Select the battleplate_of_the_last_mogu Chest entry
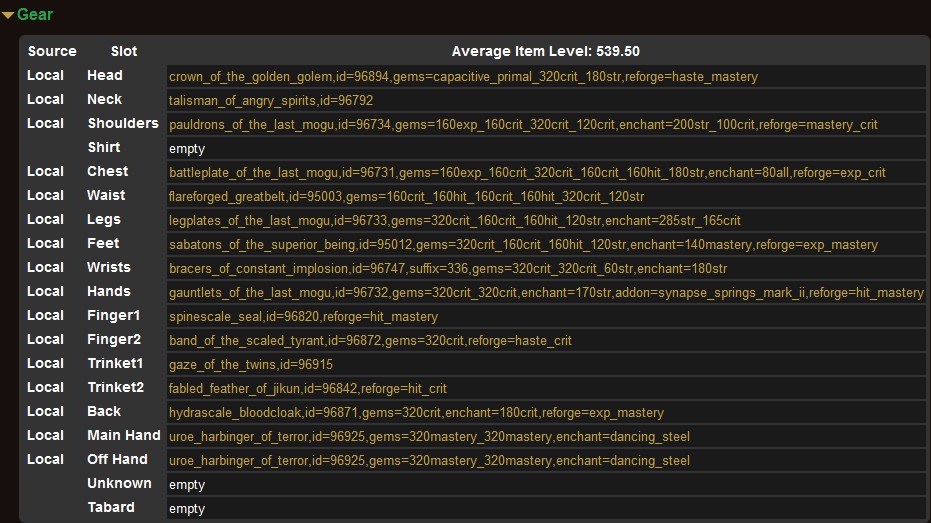Viewport: 931px width, 523px height. coord(527,173)
